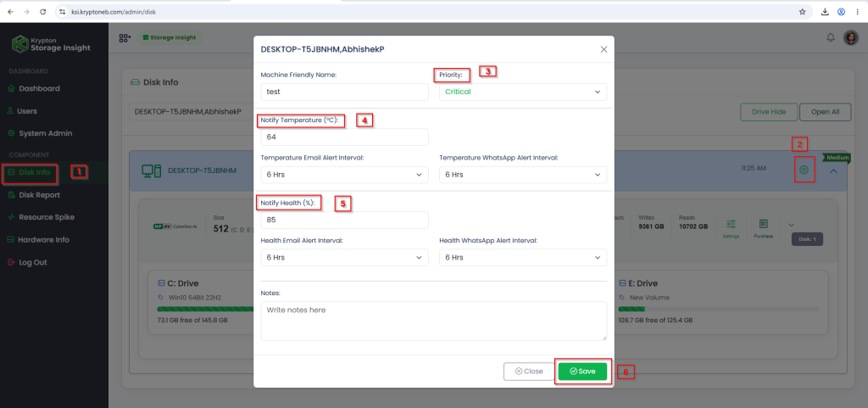Open Temperature WhatsApp Alert Interval dropdown
Image resolution: width=868 pixels, height=408 pixels.
point(523,175)
